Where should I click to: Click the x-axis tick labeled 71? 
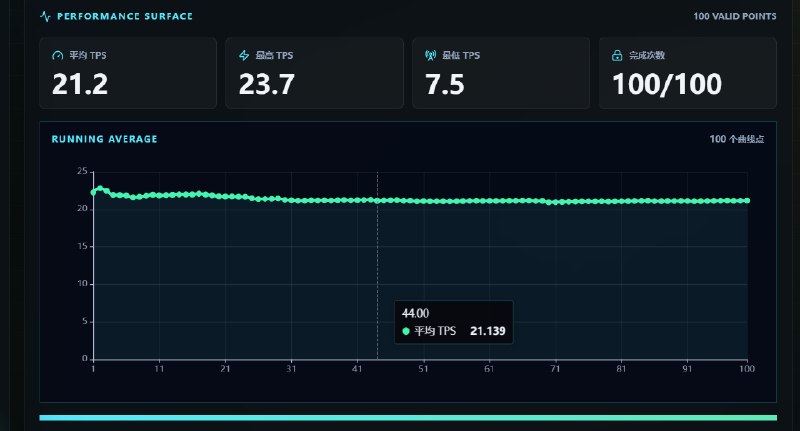pyautogui.click(x=555, y=369)
